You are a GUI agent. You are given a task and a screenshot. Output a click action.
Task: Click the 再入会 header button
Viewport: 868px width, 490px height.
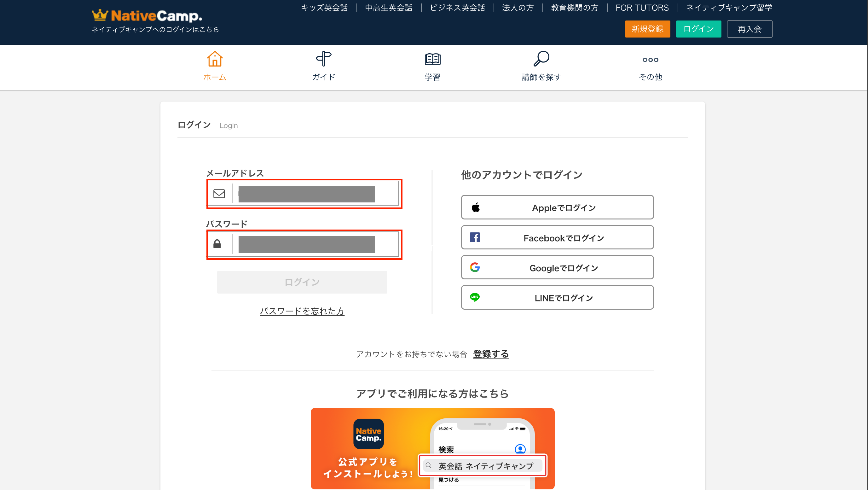tap(749, 29)
